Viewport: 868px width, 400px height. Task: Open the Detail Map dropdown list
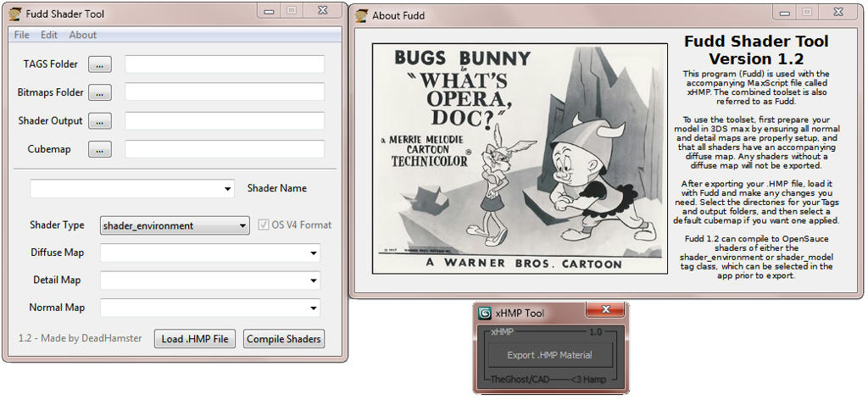coord(314,281)
